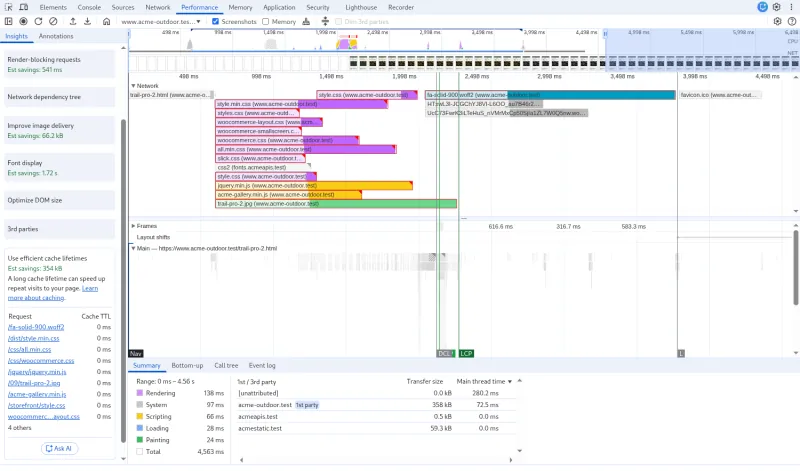The height and width of the screenshot is (471, 800).
Task: Click the Rendering purple color swatch
Action: [x=140, y=393]
